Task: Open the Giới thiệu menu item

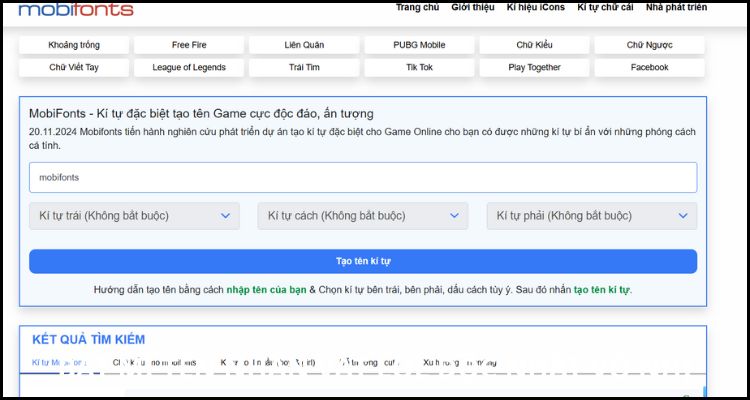Action: (x=473, y=8)
